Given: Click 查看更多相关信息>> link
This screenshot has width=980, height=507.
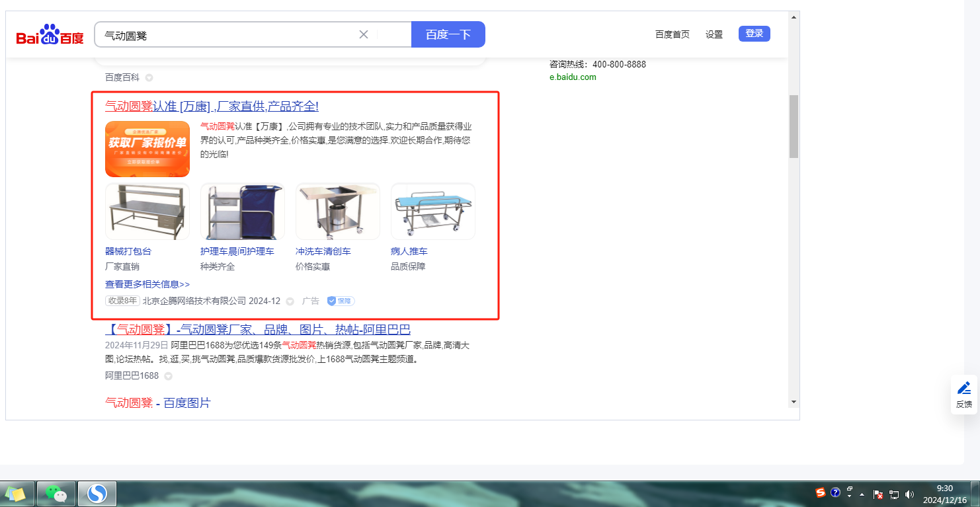Looking at the screenshot, I should [x=147, y=284].
